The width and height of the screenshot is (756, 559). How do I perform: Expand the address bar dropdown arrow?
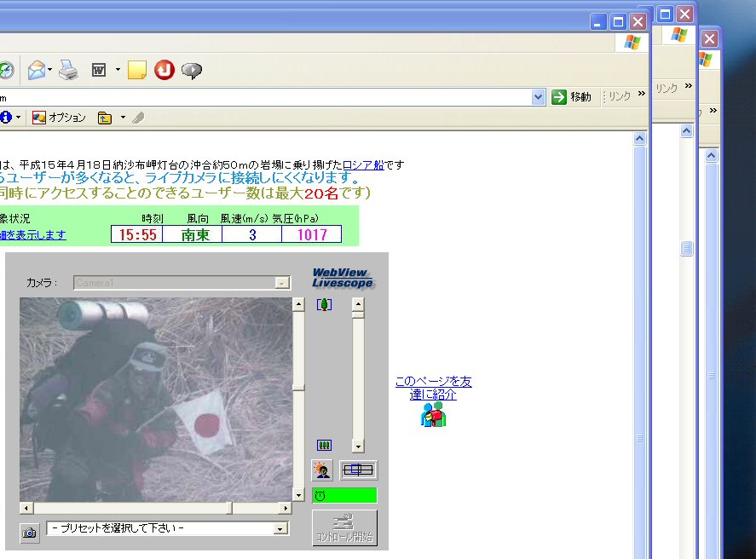pyautogui.click(x=538, y=97)
